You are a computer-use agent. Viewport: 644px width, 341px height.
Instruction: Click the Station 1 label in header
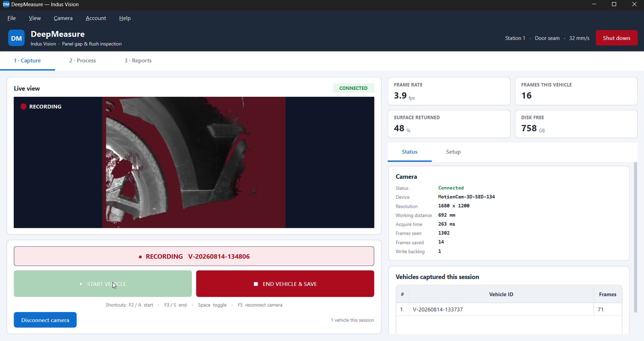(x=515, y=38)
